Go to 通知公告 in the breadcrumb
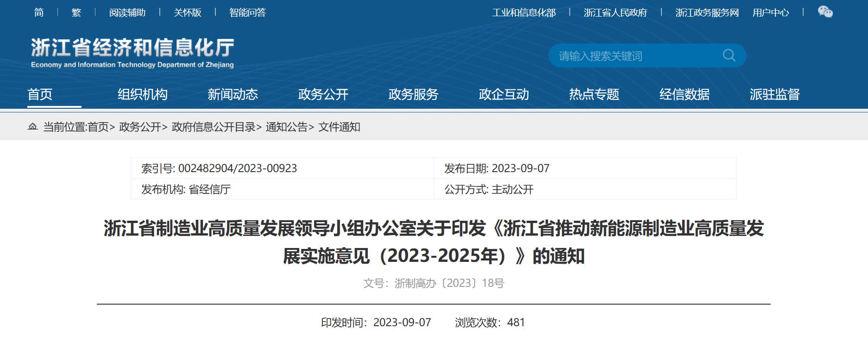The image size is (868, 347). (287, 127)
